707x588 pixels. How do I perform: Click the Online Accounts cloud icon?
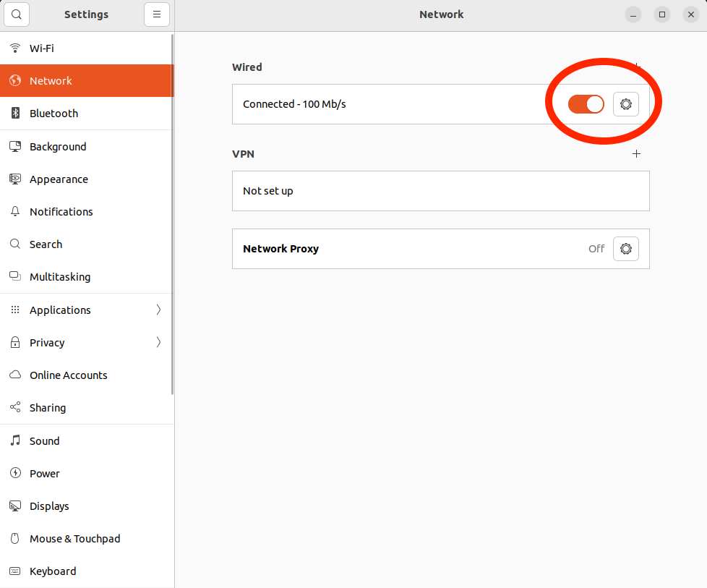(x=15, y=375)
